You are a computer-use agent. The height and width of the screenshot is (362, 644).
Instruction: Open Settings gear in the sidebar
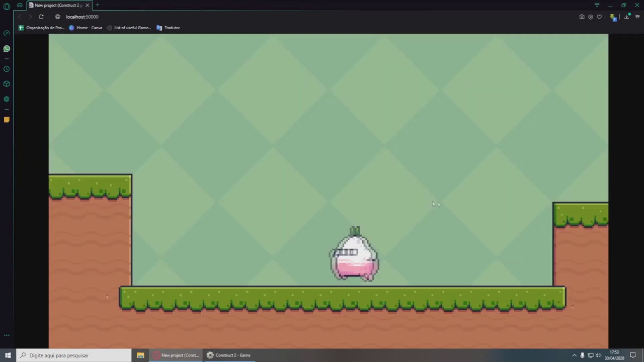(x=7, y=99)
